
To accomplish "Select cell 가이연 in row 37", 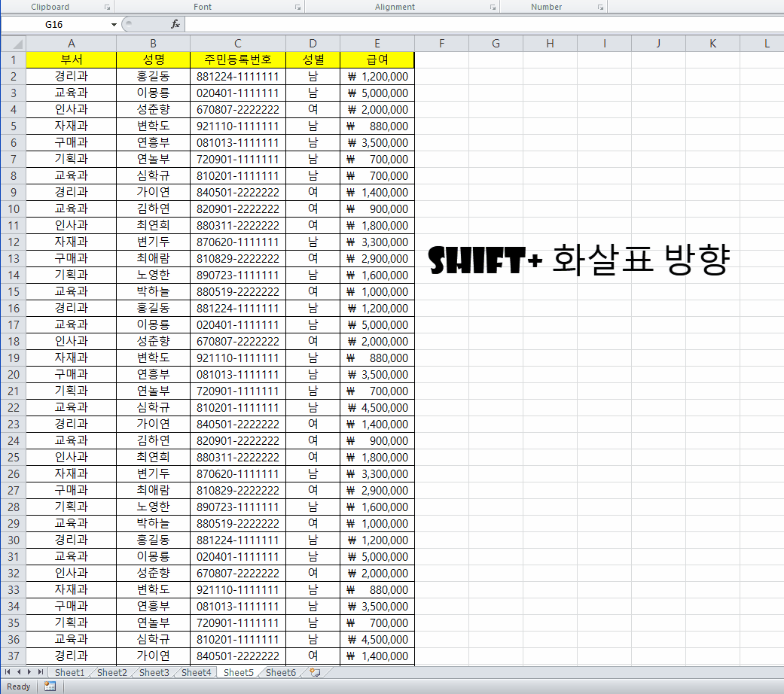I will pos(153,656).
